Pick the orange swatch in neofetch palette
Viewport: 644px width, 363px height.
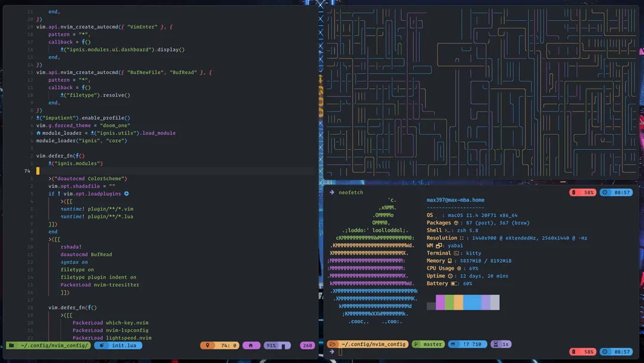(x=458, y=302)
